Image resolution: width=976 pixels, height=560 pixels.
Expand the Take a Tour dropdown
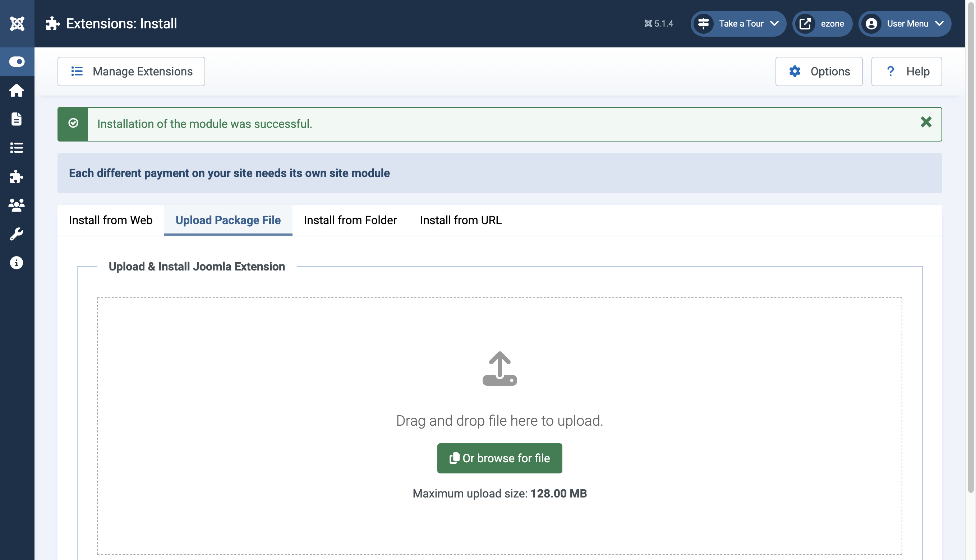pos(738,23)
